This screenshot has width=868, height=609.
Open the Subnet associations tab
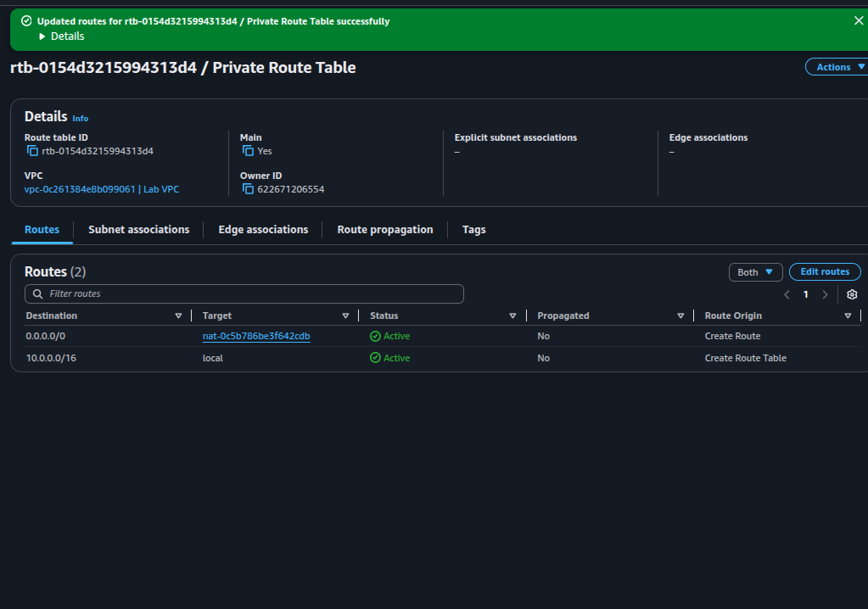click(x=139, y=230)
